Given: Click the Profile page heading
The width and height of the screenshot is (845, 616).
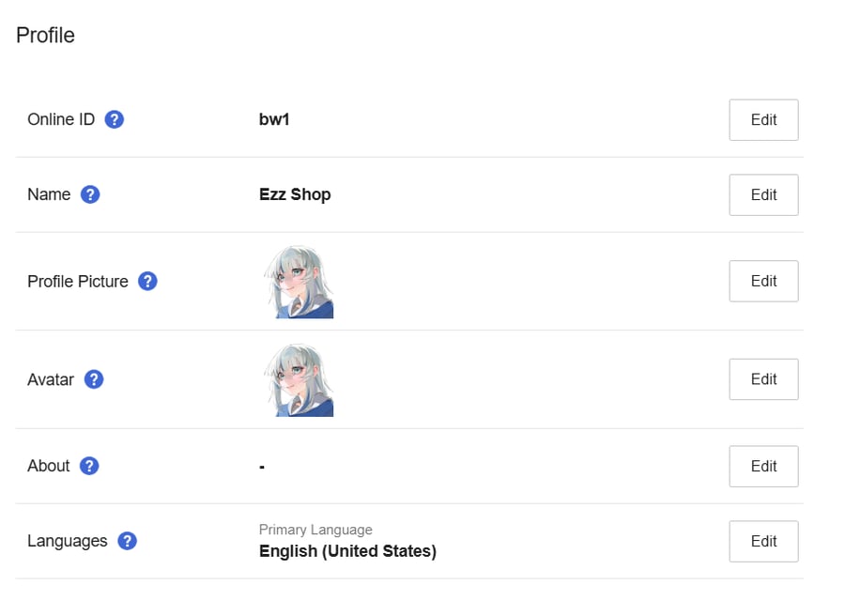Looking at the screenshot, I should click(45, 35).
